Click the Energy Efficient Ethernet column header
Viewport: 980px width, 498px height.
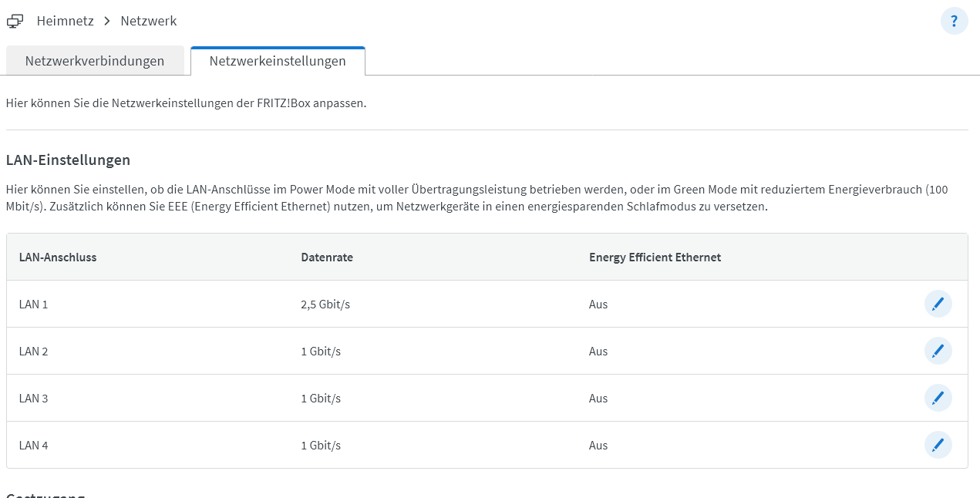coord(655,257)
